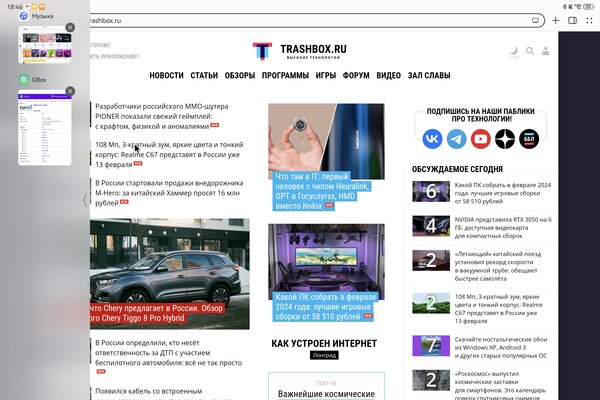
Task: Click the 18:46 clock in status bar
Action: (x=15, y=7)
